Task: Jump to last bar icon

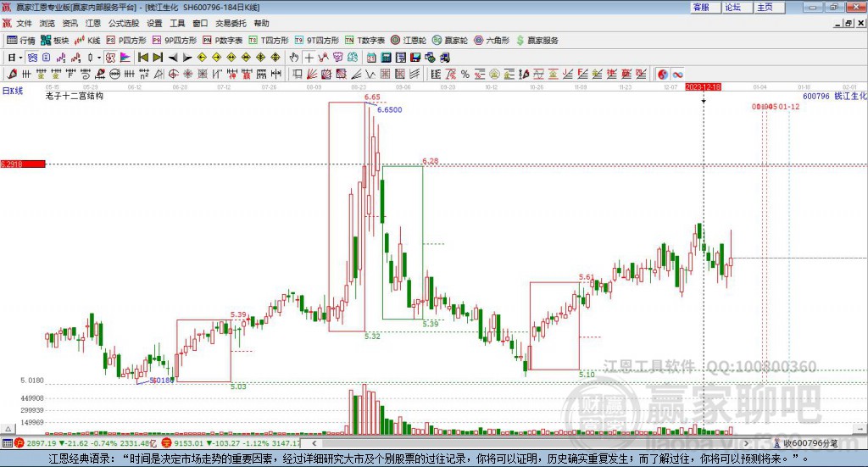Action: coord(158,58)
